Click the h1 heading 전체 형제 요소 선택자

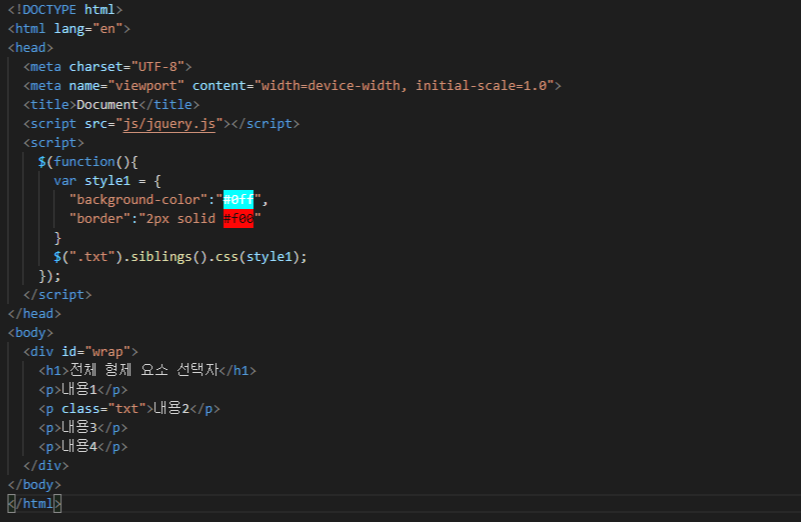[147, 370]
